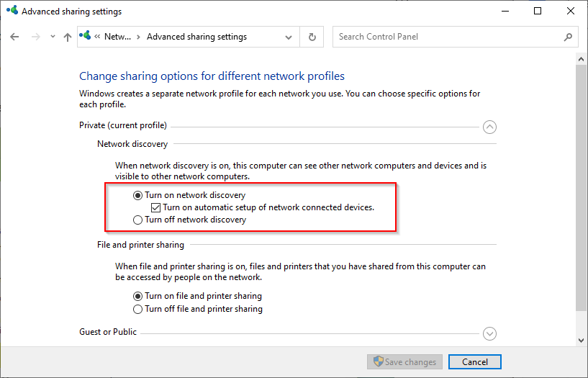Click the network icon in address bar
The width and height of the screenshot is (588, 378).
coord(86,37)
